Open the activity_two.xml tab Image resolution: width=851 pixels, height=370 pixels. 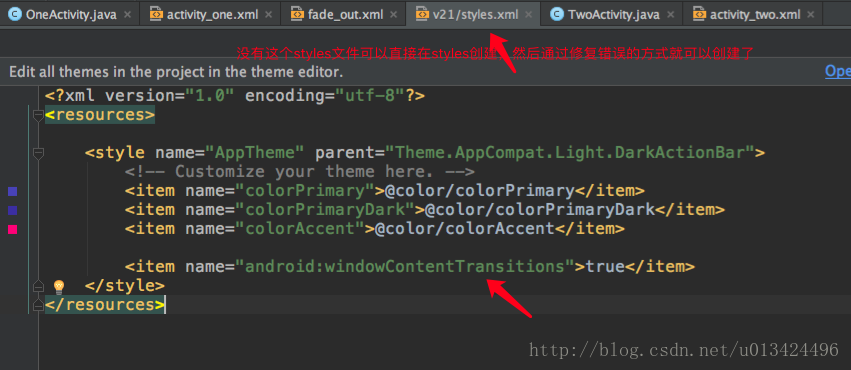click(754, 15)
